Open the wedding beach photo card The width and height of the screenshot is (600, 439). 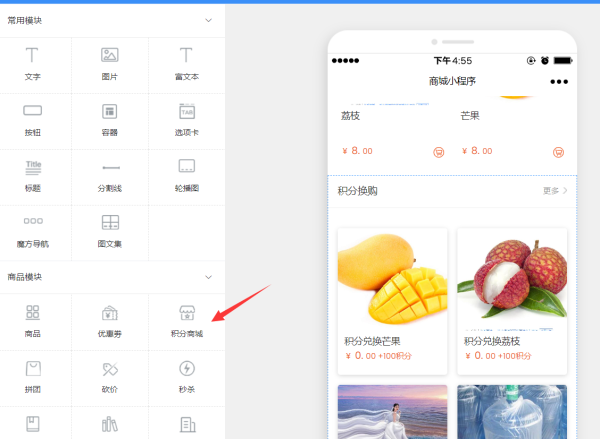(393, 412)
